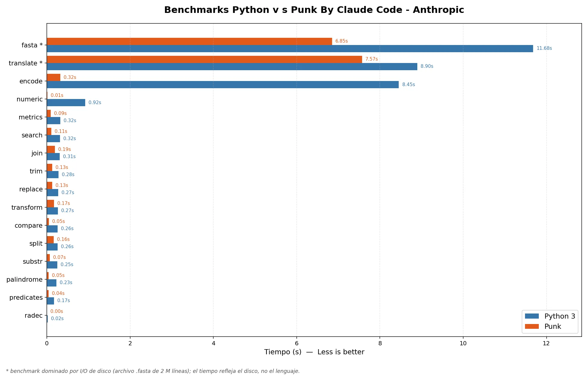The width and height of the screenshot is (588, 378).
Task: Click the '0.02s' value label
Action: [x=57, y=319]
